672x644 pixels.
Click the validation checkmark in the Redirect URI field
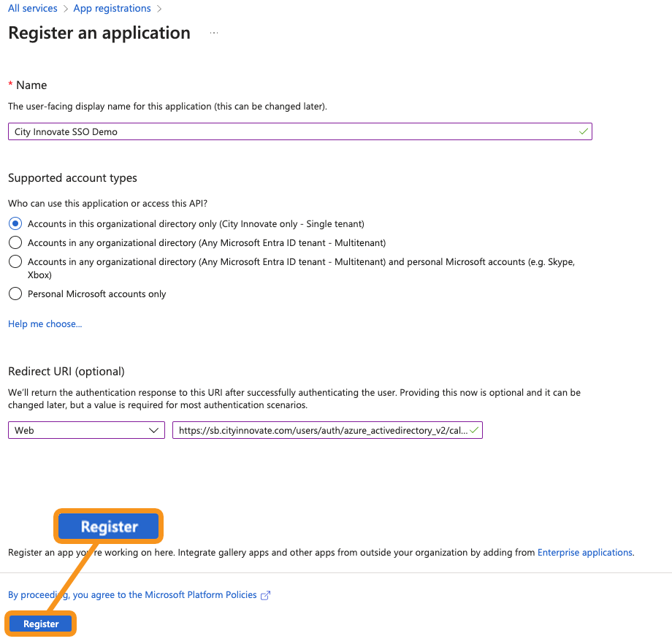[474, 430]
